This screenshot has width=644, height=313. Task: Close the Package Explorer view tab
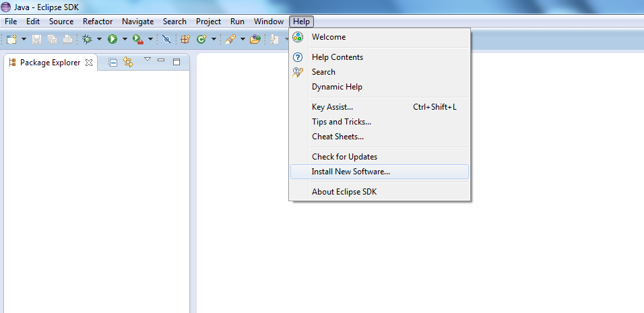[89, 63]
